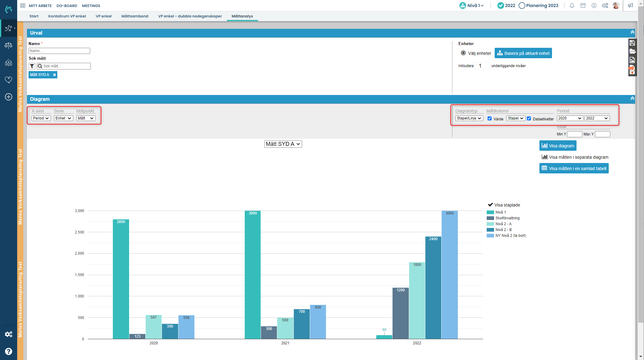
Task: Save the analysis with diskette icon
Action: pos(632,43)
